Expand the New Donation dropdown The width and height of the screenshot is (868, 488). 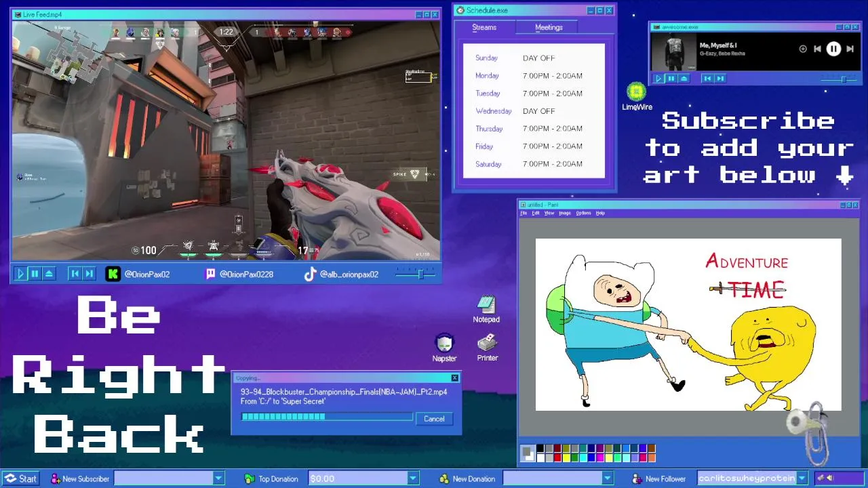point(608,479)
